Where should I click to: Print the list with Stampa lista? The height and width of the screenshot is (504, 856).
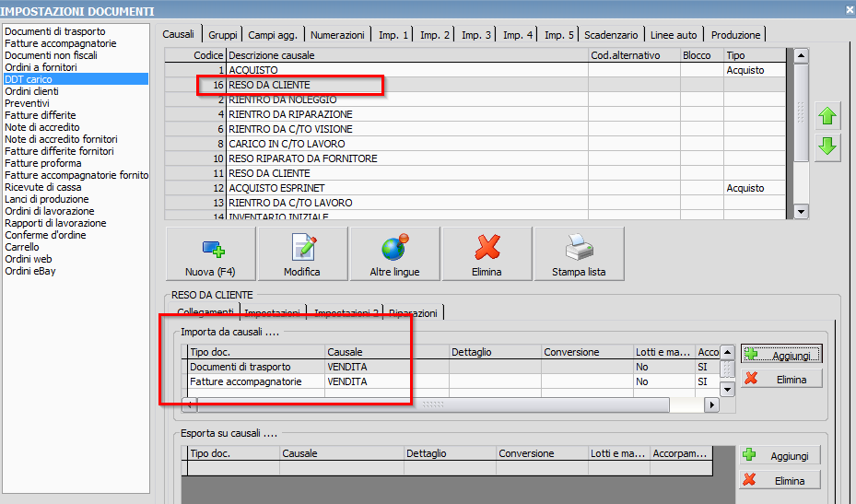[x=580, y=254]
